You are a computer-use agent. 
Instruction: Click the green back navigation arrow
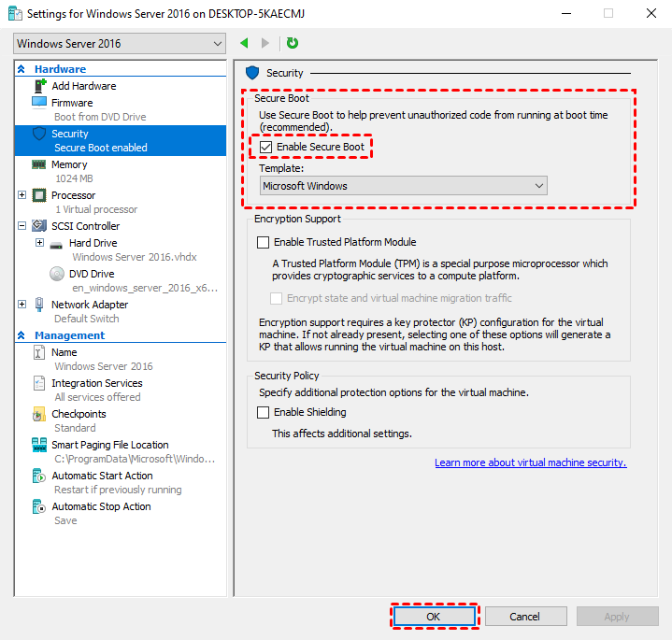point(245,43)
